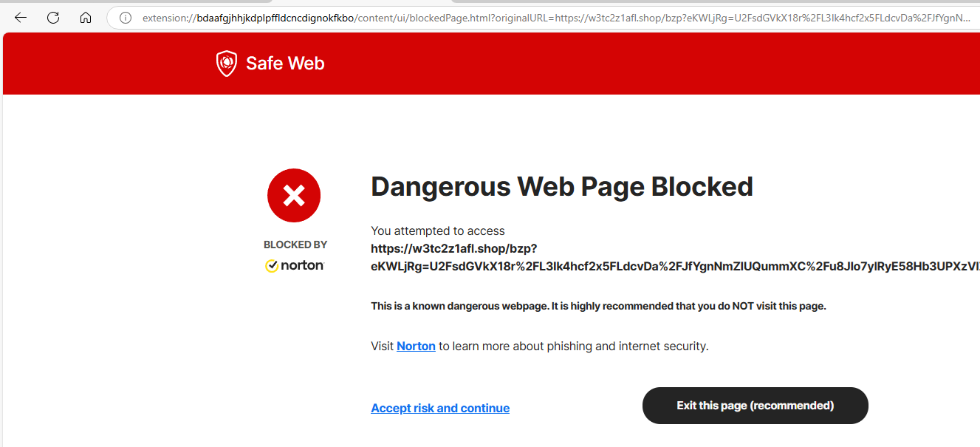Reload the page with the refresh icon
980x447 pixels.
point(53,18)
